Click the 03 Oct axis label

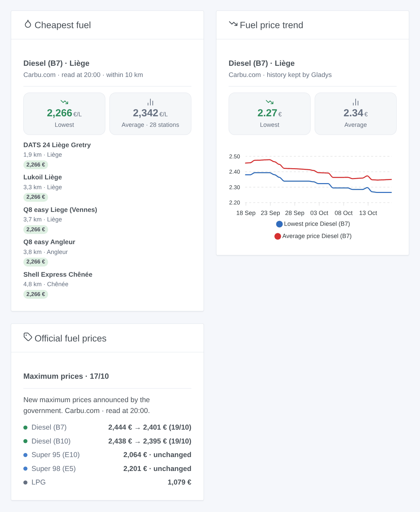pyautogui.click(x=319, y=213)
